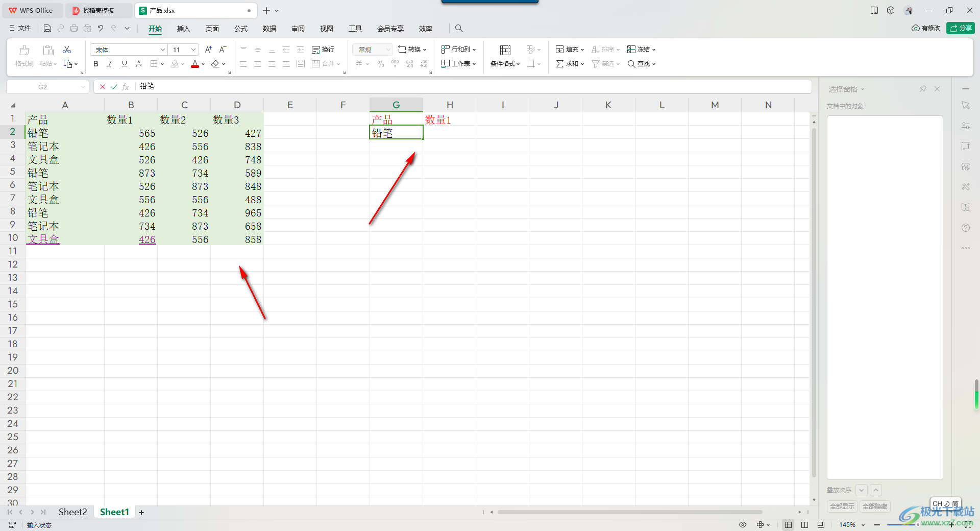
Task: Click the Wrap text (换行) button
Action: tap(323, 50)
